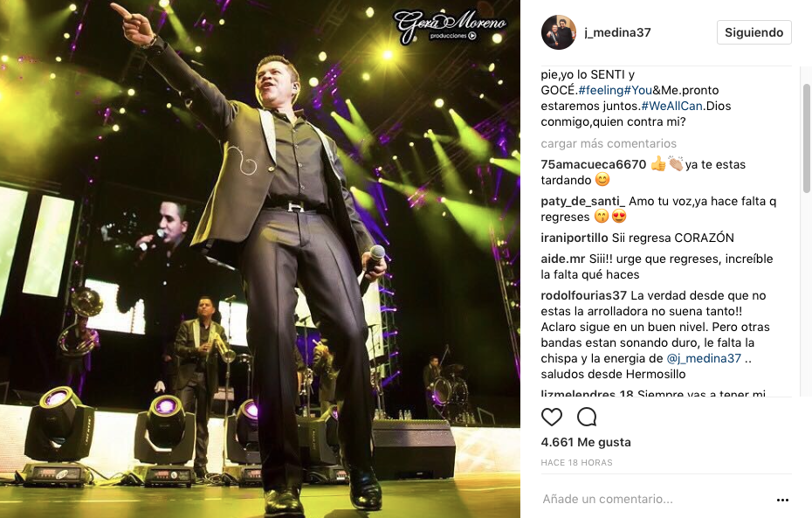Open the #You hashtag
Image resolution: width=812 pixels, height=518 pixels.
tap(638, 90)
